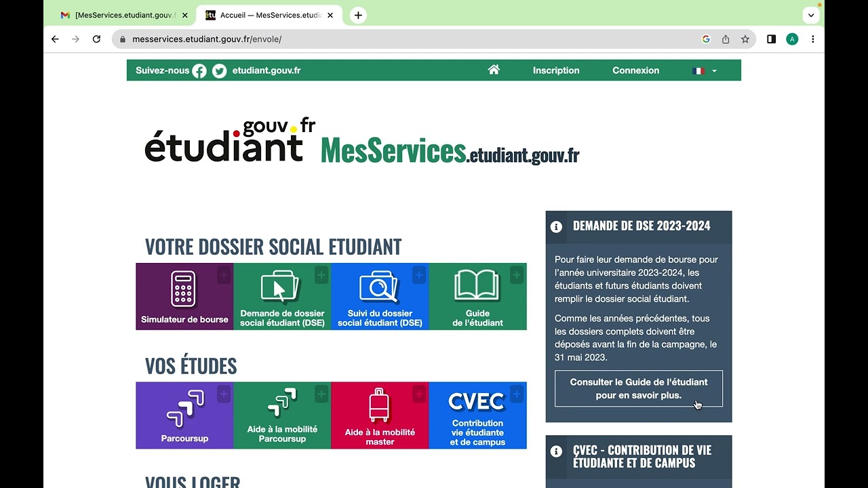Open the Facebook icon in green header
The height and width of the screenshot is (488, 868).
(x=199, y=70)
